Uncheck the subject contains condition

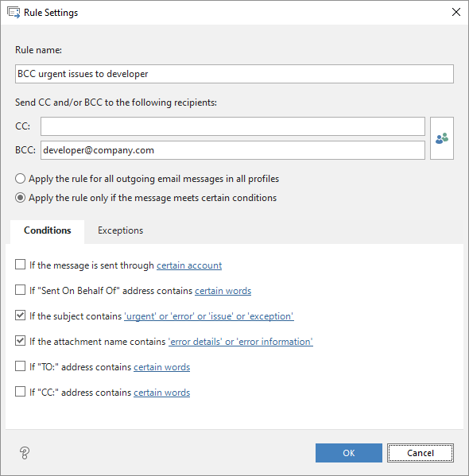(21, 315)
